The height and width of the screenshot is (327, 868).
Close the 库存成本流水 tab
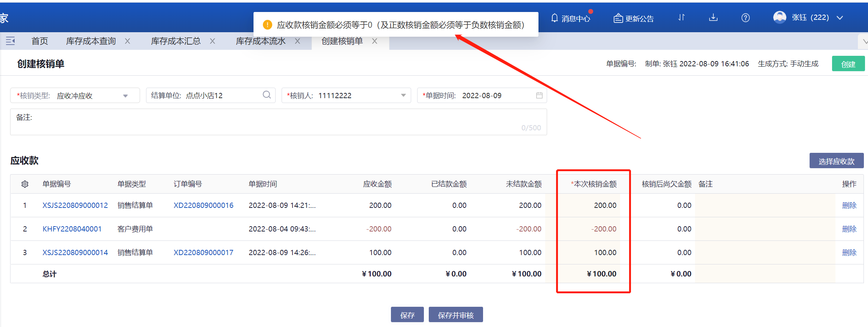click(297, 41)
